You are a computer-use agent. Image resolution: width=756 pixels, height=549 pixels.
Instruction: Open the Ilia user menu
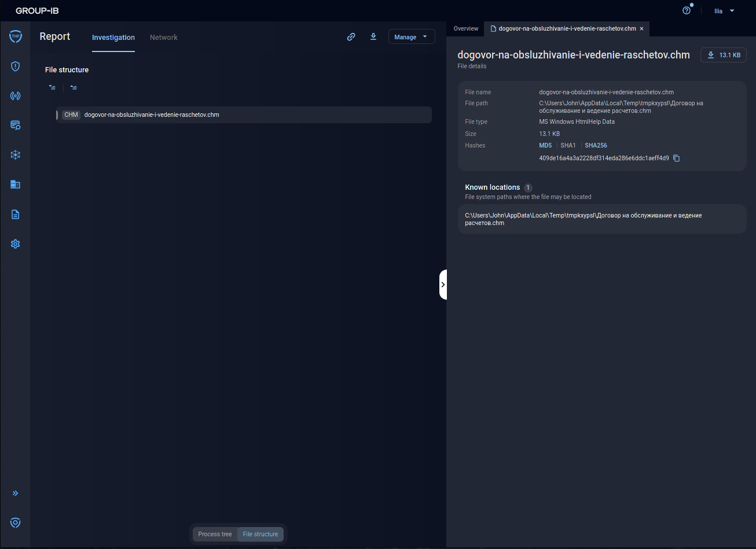pyautogui.click(x=722, y=10)
